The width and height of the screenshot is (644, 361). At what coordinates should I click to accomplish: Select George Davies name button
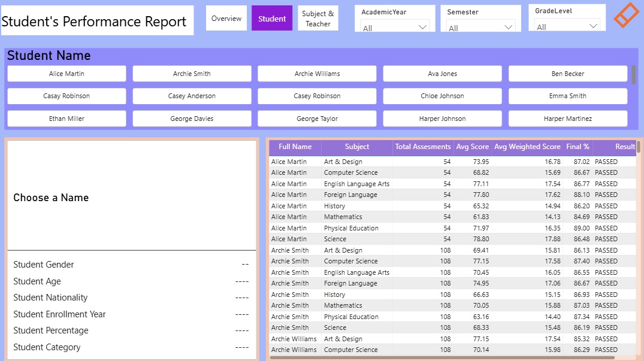pos(192,119)
